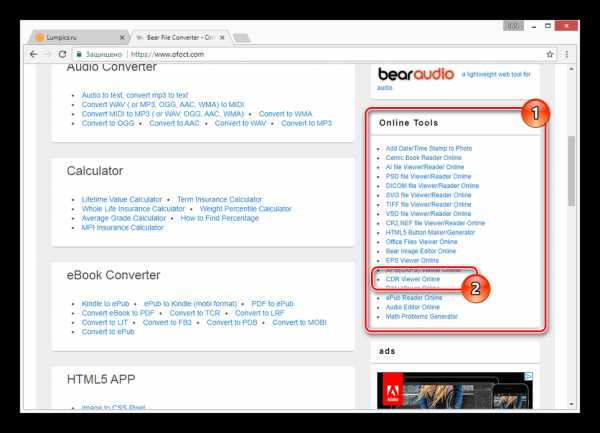Screen dimensions: 600x433
Task: Click the ad info icon on Adobe banner
Action: [x=528, y=376]
